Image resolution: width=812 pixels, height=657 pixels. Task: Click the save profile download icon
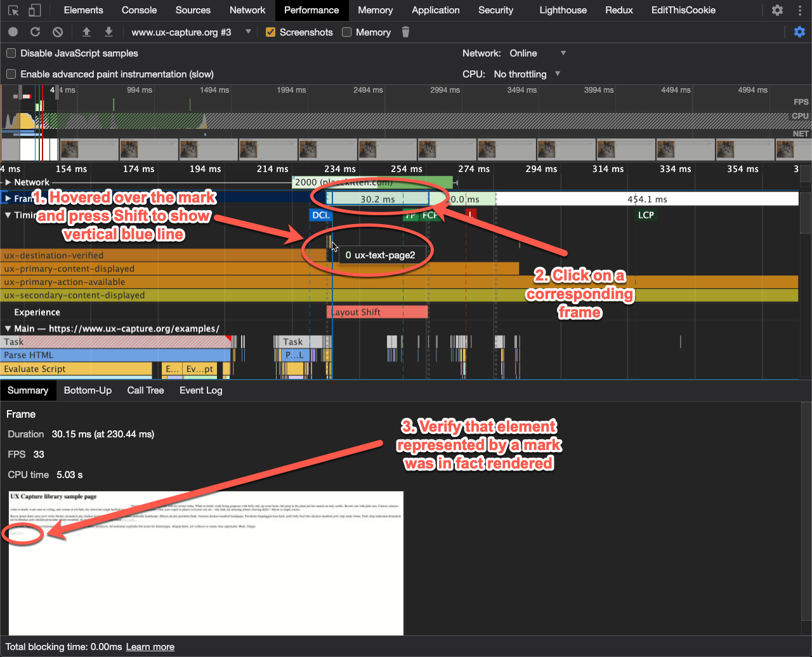click(x=108, y=32)
